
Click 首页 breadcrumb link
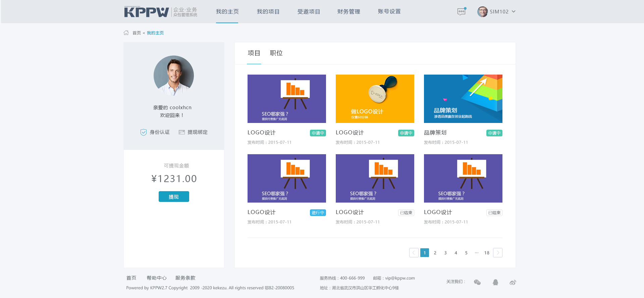137,33
